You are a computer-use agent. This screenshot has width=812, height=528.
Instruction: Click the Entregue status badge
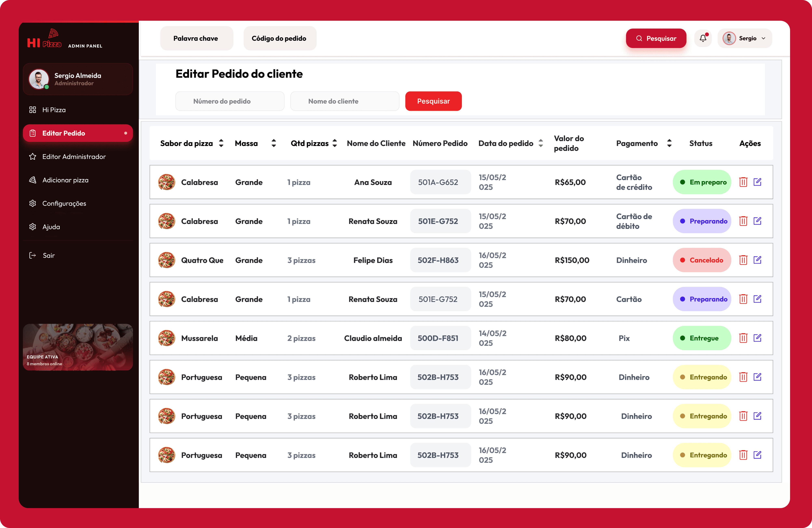tap(702, 338)
